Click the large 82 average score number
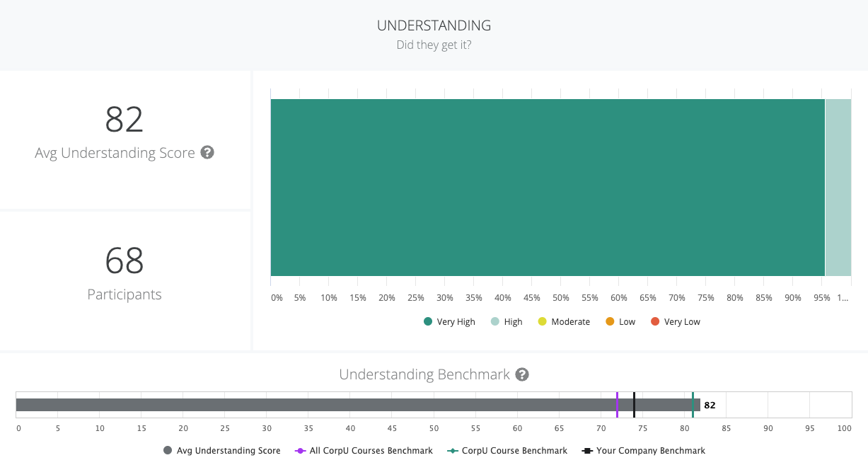 tap(125, 119)
